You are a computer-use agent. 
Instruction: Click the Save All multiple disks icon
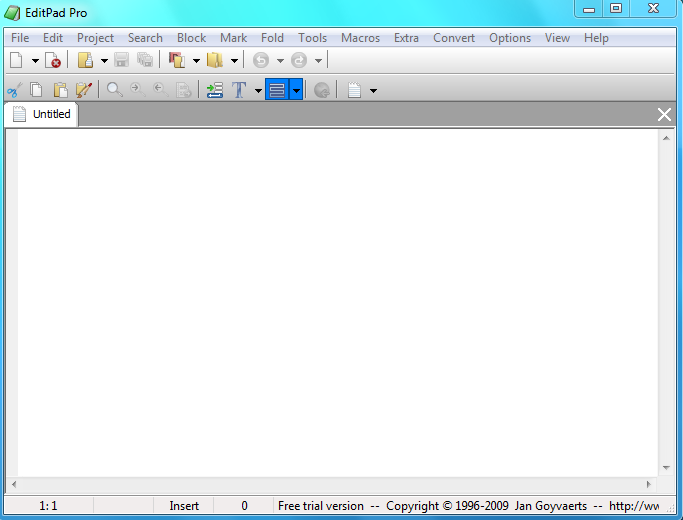click(x=145, y=60)
